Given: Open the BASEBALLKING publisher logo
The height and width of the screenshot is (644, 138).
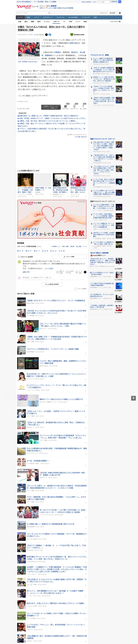Looking at the screenshot, I should tap(77, 35).
